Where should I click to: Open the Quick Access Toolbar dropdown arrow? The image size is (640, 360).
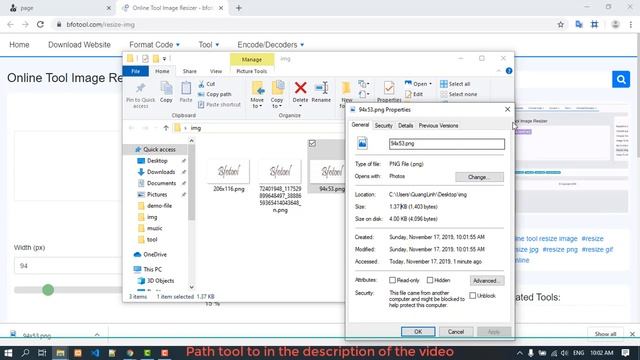164,59
